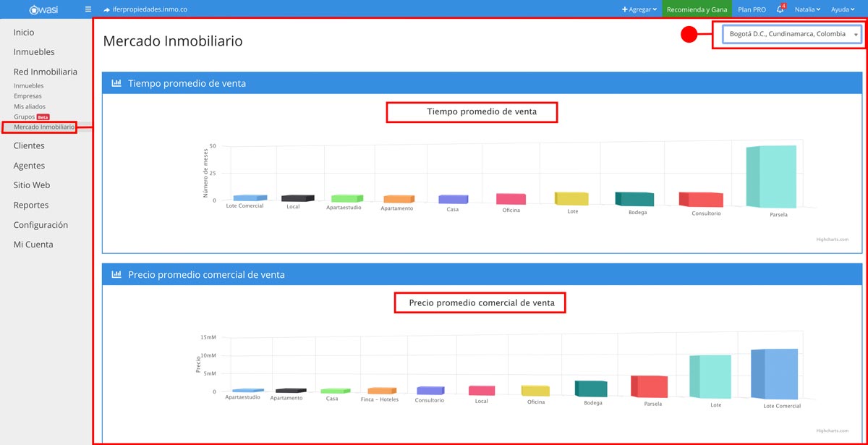Go to Inicio in the sidebar

click(x=24, y=33)
